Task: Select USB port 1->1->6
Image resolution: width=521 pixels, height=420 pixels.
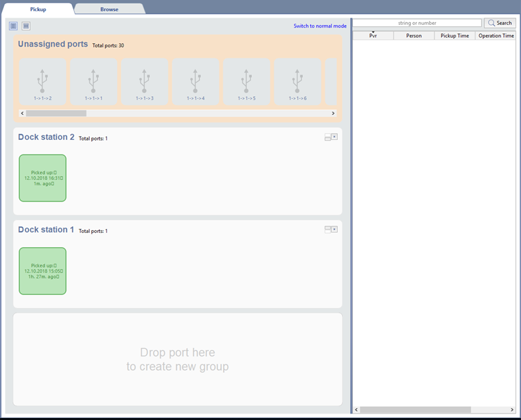Action: click(298, 82)
